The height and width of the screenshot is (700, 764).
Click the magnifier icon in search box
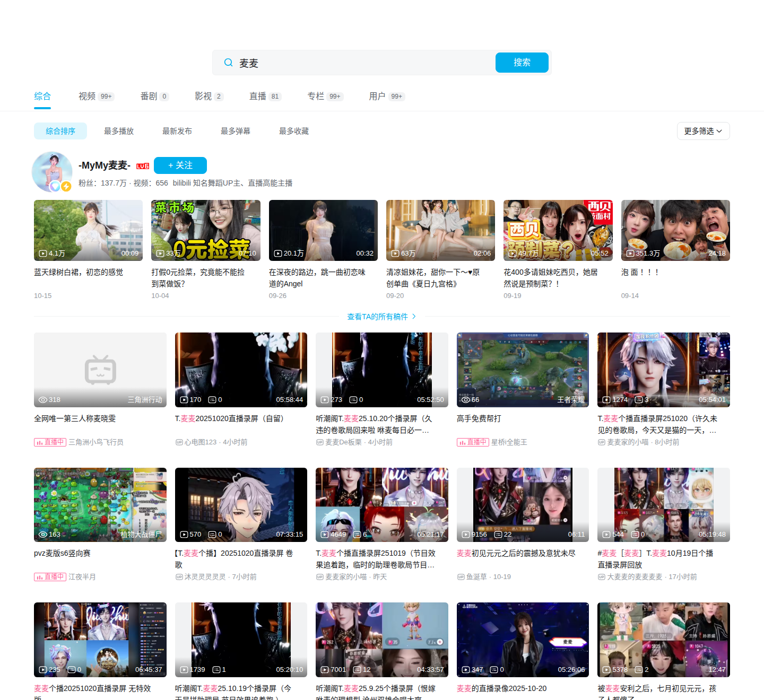(x=228, y=63)
